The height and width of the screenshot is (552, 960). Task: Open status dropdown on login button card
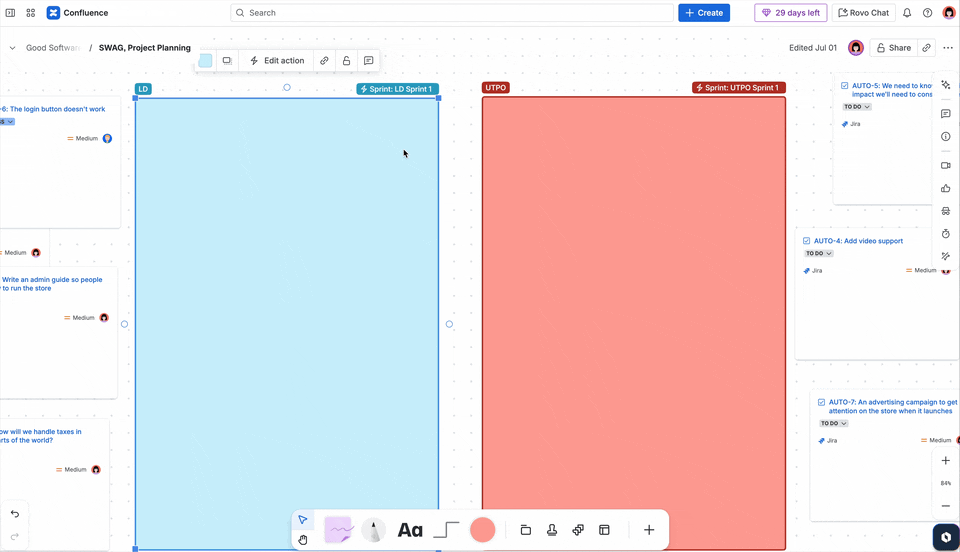click(x=7, y=122)
